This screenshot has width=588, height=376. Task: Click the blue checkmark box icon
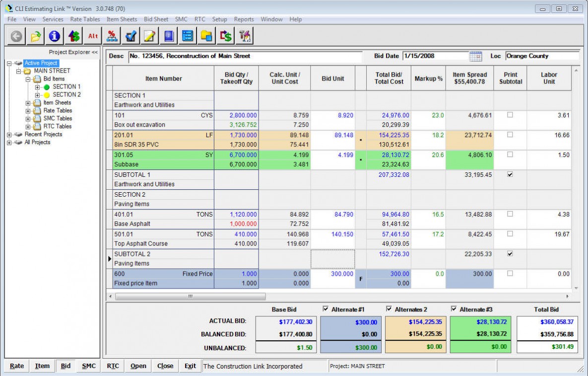(131, 36)
